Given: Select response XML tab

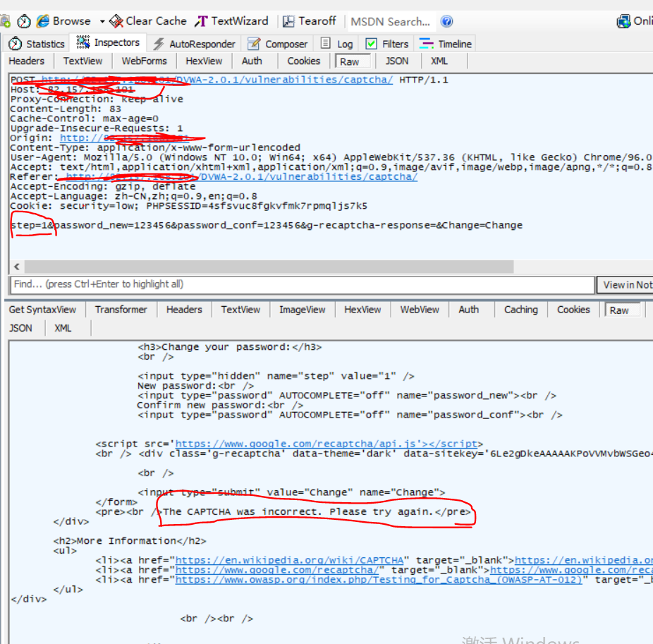Looking at the screenshot, I should [x=63, y=328].
